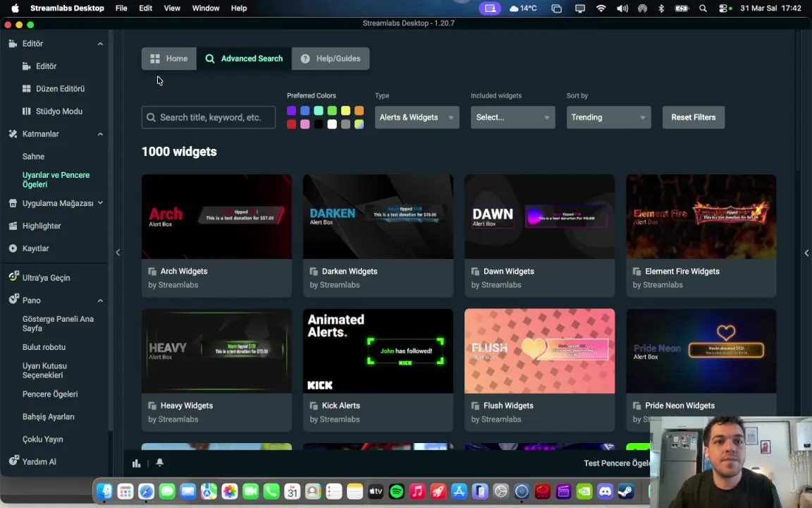This screenshot has width=812, height=508.
Task: Click the Home grid icon
Action: 155,59
